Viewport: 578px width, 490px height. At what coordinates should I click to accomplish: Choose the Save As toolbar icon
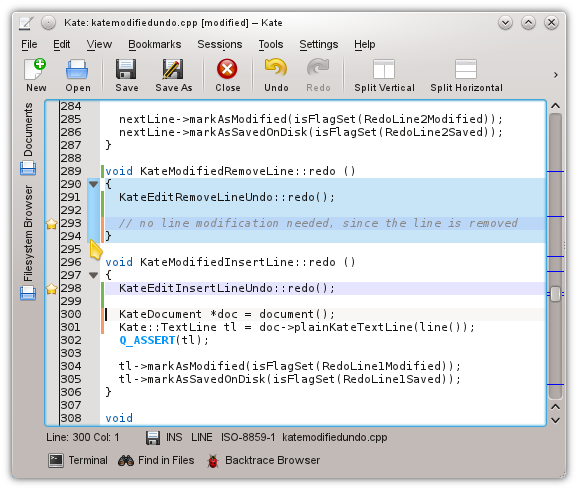pos(173,69)
